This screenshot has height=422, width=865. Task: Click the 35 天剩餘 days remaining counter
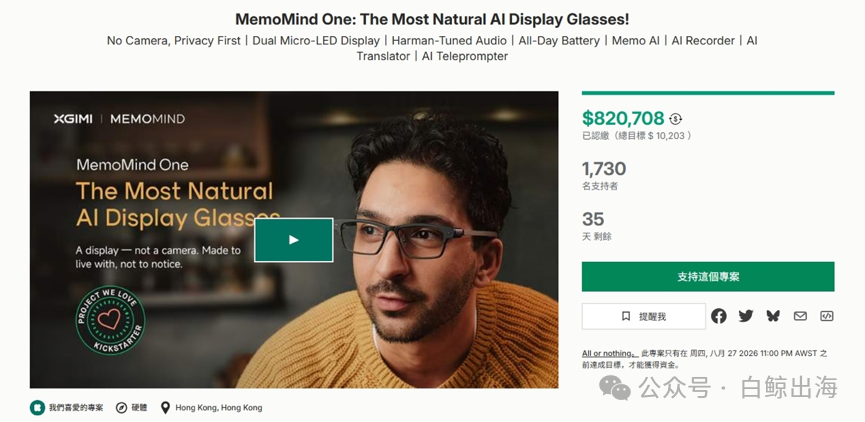(596, 226)
